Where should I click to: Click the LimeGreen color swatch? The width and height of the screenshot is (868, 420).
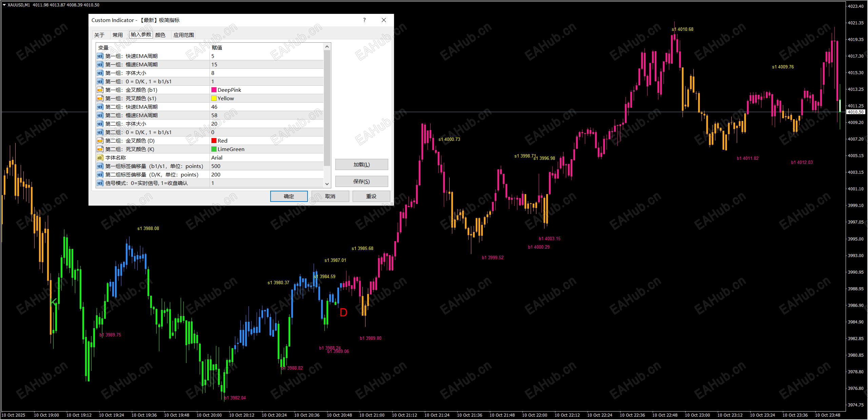tap(214, 149)
